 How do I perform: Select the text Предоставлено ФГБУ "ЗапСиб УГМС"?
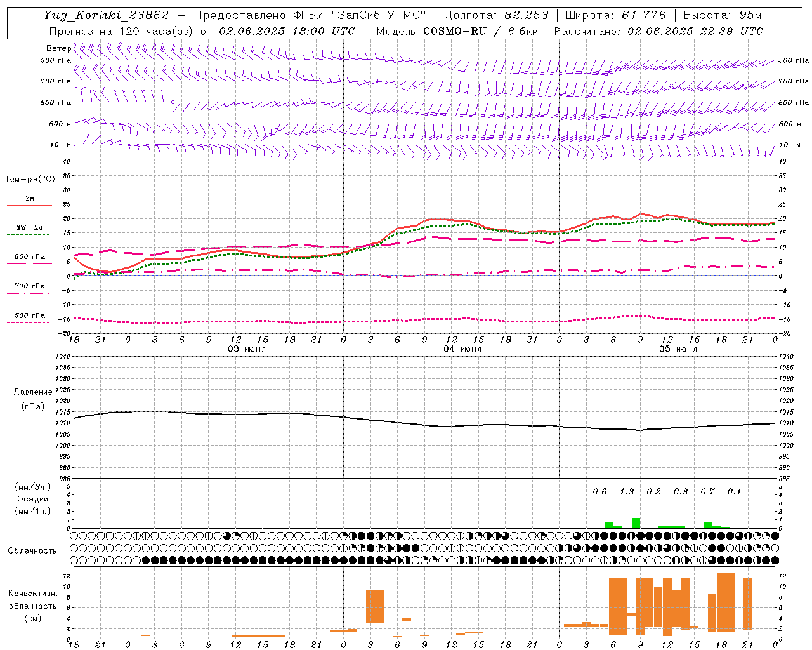(310, 15)
